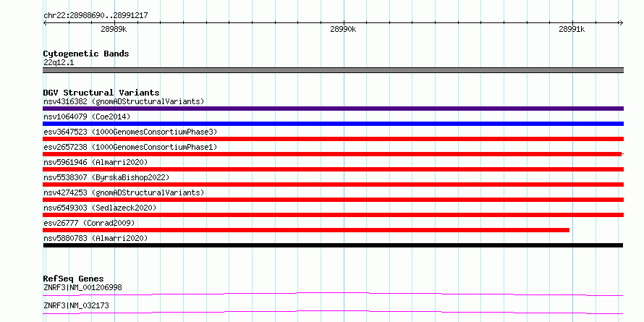Click the 28989k ruler tick label
This screenshot has height=322, width=644.
(114, 29)
